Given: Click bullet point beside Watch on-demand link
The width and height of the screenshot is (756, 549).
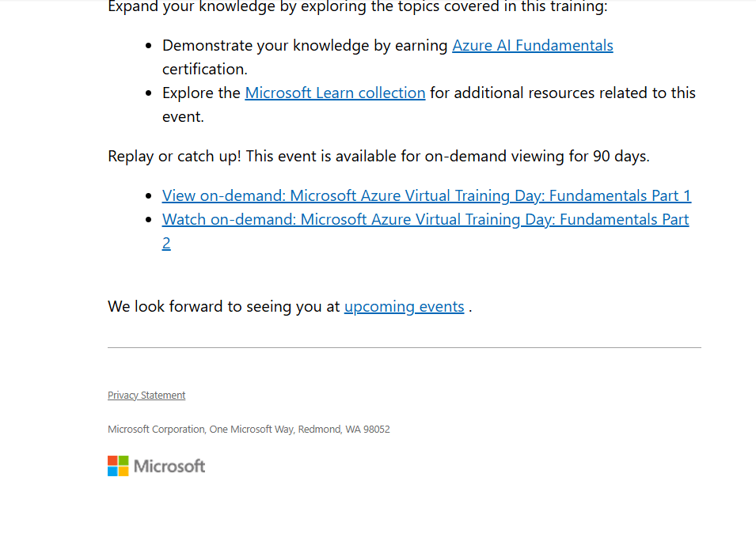Looking at the screenshot, I should (x=149, y=220).
